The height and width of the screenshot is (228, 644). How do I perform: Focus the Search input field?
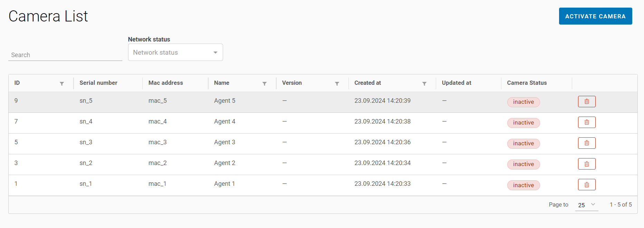point(65,55)
